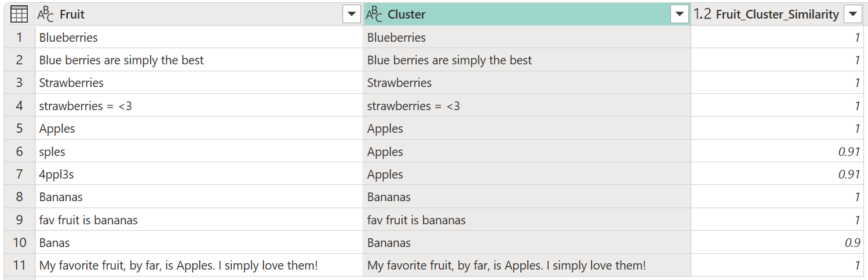Select row number 6
This screenshot has width=868, height=280.
coord(19,152)
